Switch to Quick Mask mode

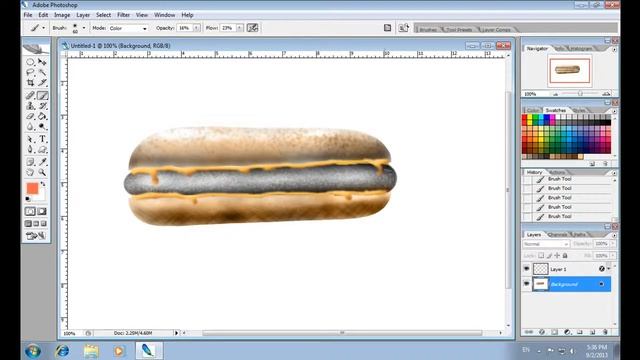[x=42, y=211]
